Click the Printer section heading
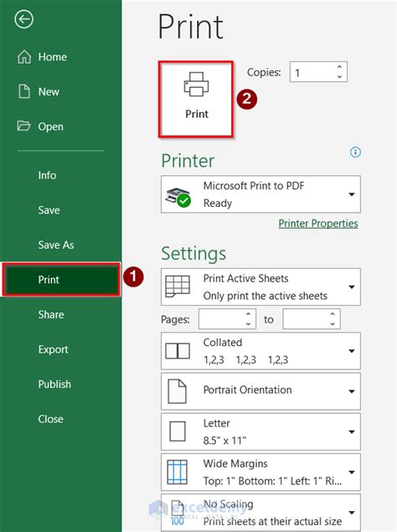 [188, 161]
